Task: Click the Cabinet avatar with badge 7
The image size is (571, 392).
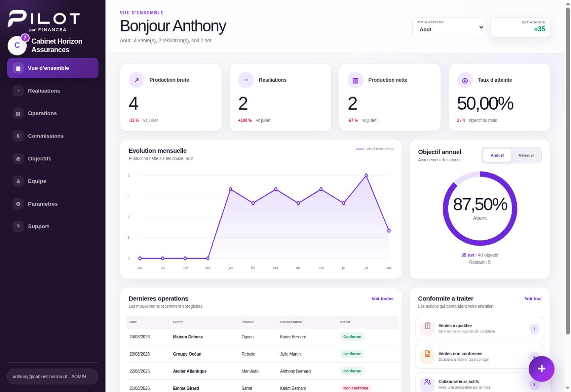Action: click(17, 45)
